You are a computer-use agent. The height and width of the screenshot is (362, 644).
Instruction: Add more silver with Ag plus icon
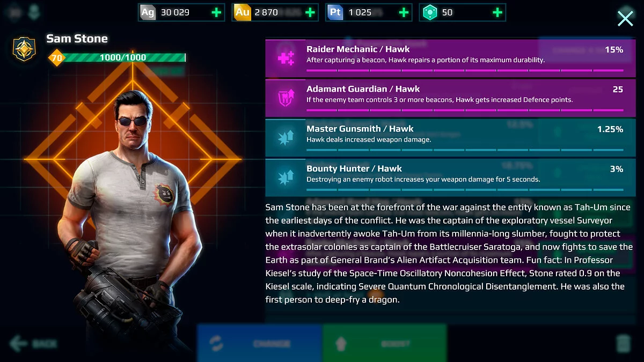coord(216,12)
